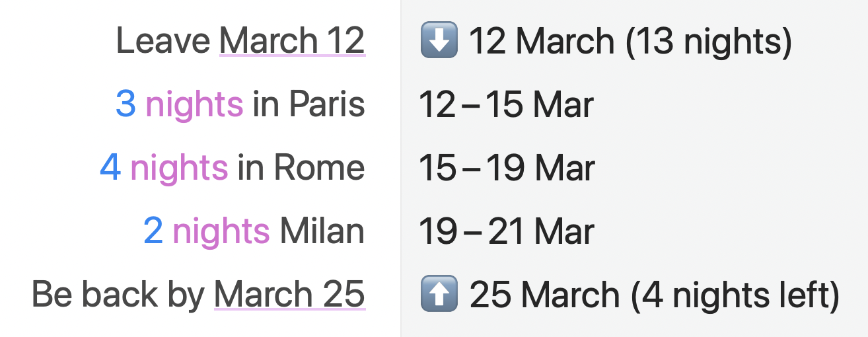This screenshot has height=337, width=868.
Task: Click the blue number 4
Action: (110, 168)
